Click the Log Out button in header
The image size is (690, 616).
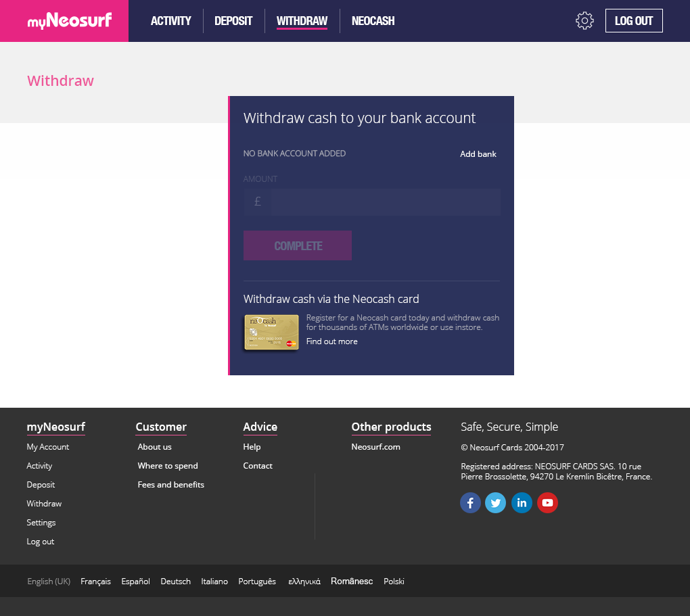(x=634, y=21)
